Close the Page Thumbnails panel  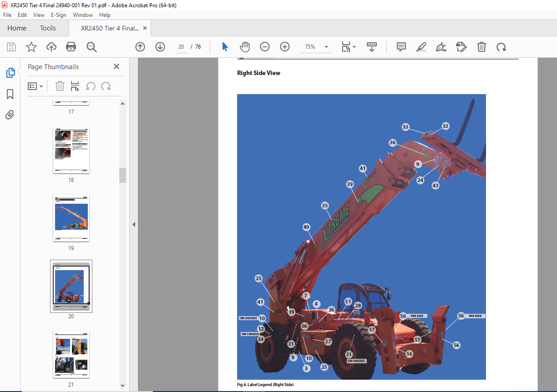point(116,66)
